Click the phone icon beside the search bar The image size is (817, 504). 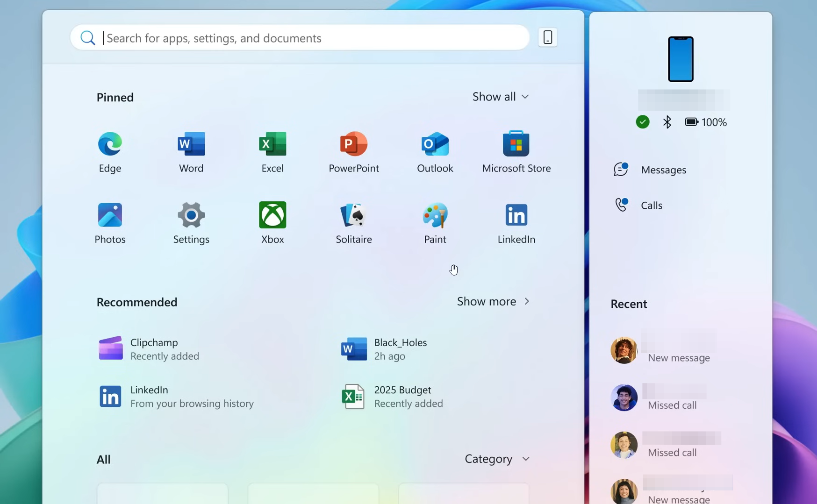point(547,37)
